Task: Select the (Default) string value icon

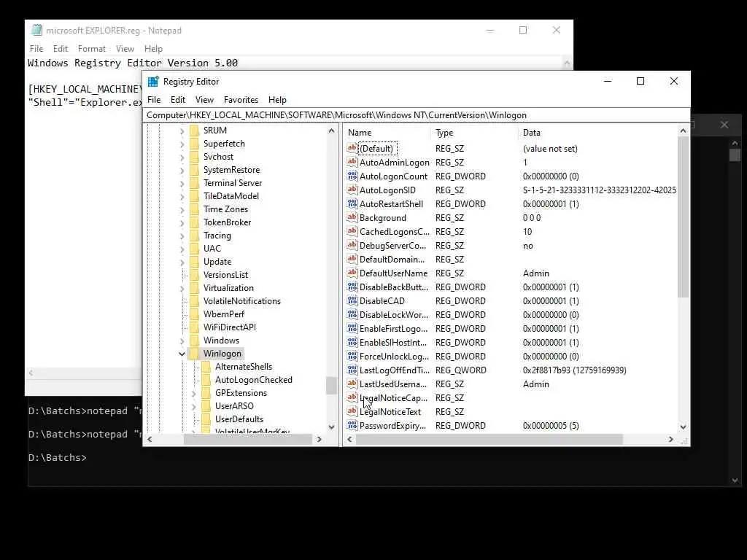Action: pos(352,148)
